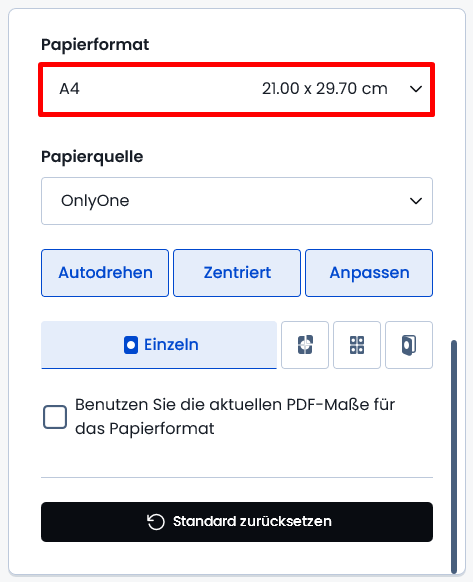Select the poster tiling layout icon
The height and width of the screenshot is (582, 473).
(305, 345)
